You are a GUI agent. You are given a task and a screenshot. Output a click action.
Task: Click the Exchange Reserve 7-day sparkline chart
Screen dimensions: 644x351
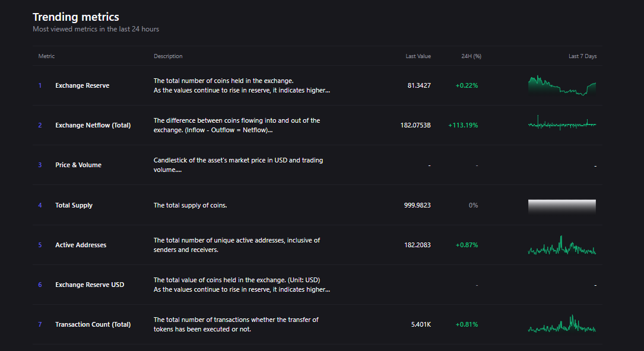pos(561,85)
